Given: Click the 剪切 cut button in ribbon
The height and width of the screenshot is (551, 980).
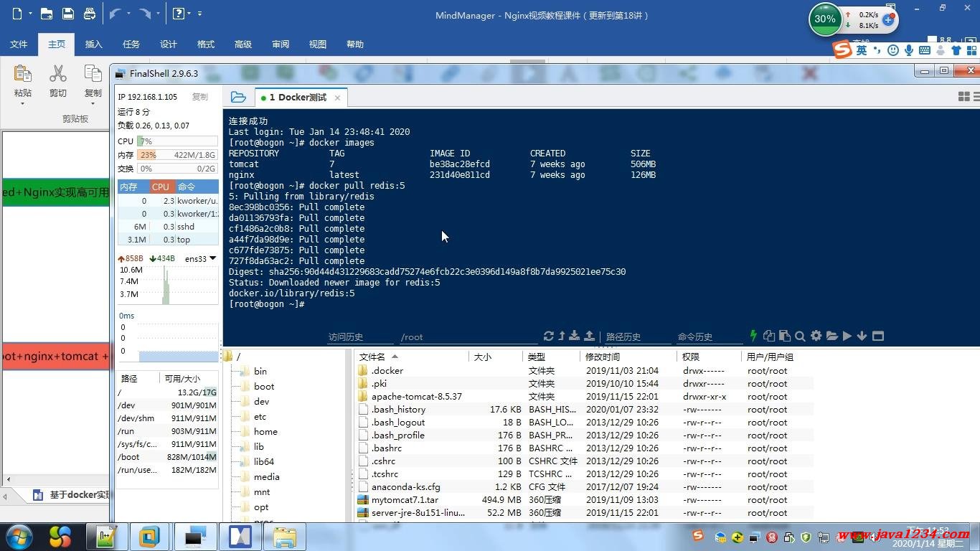Looking at the screenshot, I should (58, 81).
